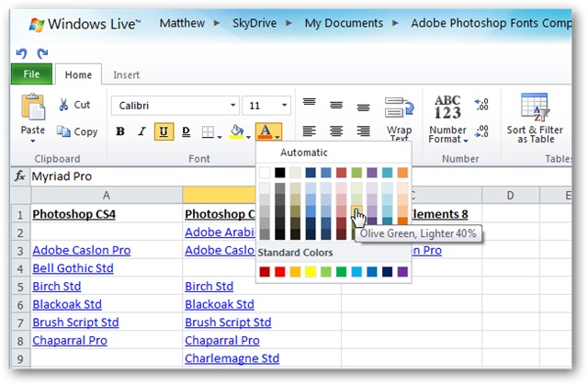Expand the font size 11 dropdown
The height and width of the screenshot is (385, 588).
click(284, 106)
